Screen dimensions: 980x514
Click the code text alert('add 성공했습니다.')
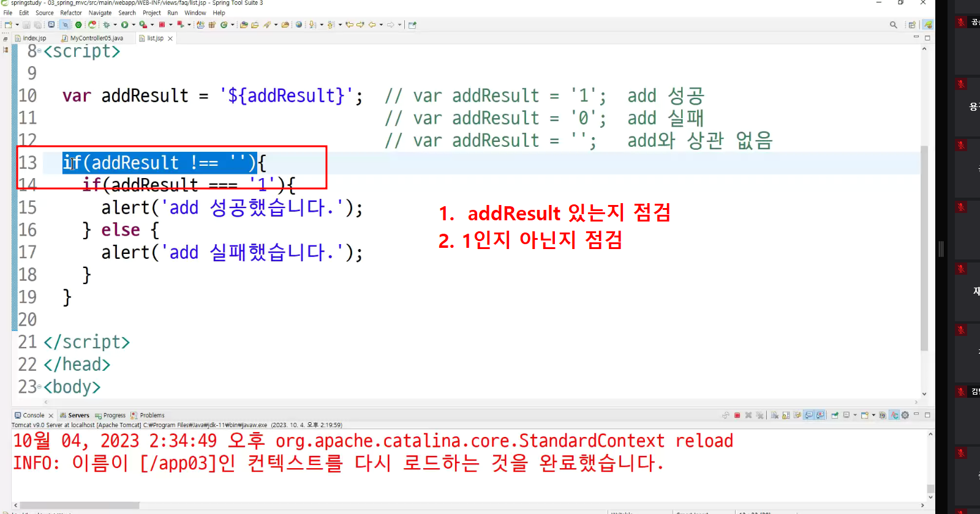[x=232, y=208]
